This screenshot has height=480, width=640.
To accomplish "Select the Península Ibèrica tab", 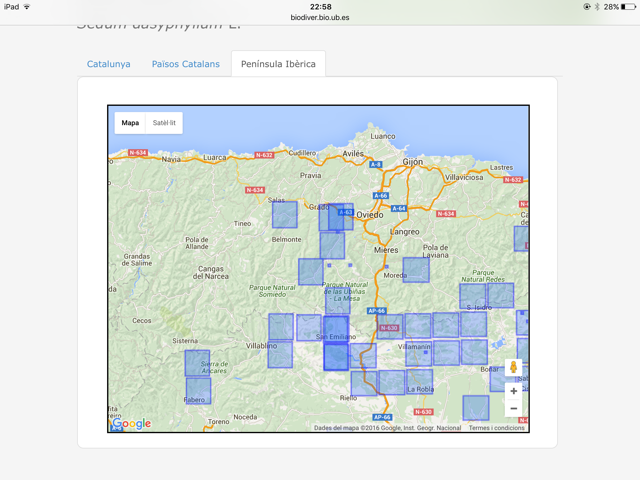I will click(278, 64).
